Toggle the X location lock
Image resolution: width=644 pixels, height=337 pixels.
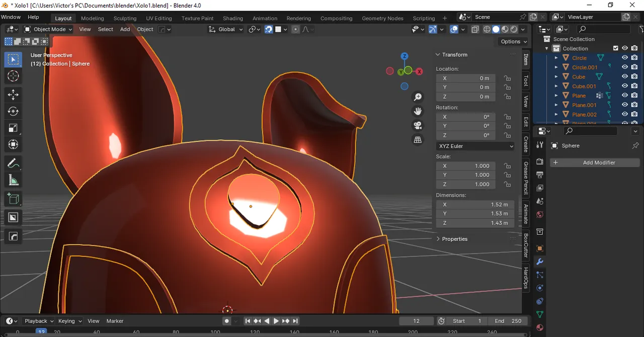[507, 78]
